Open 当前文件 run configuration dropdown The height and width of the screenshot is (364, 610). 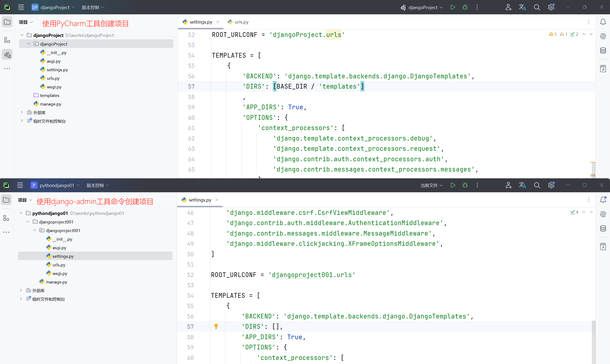click(432, 185)
